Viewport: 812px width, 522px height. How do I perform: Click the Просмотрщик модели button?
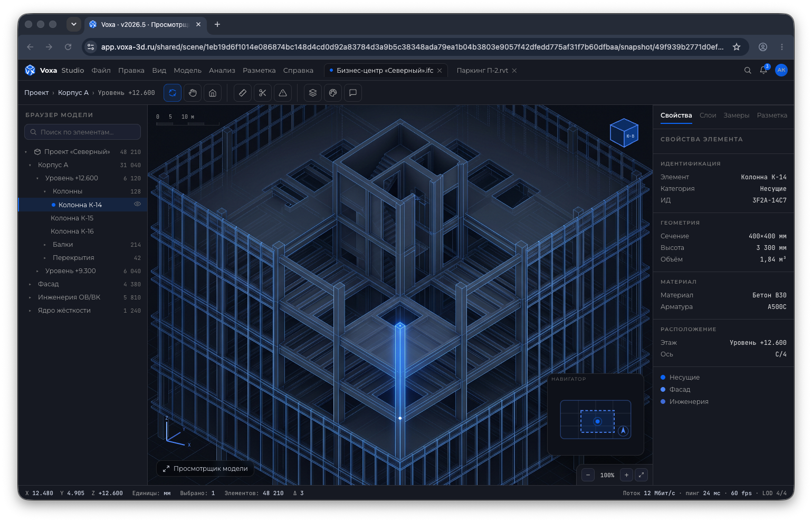205,469
